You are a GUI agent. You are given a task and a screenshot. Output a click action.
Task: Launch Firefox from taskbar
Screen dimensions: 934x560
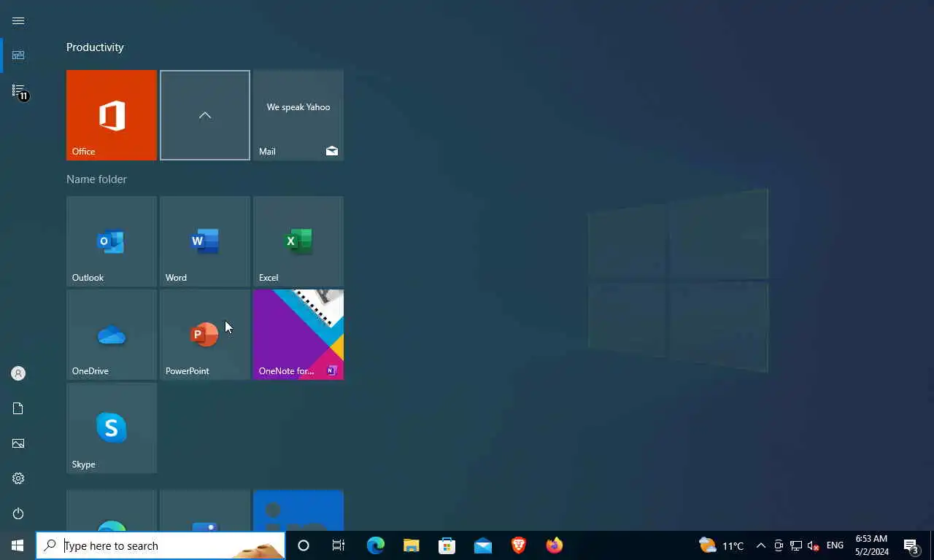pos(554,545)
